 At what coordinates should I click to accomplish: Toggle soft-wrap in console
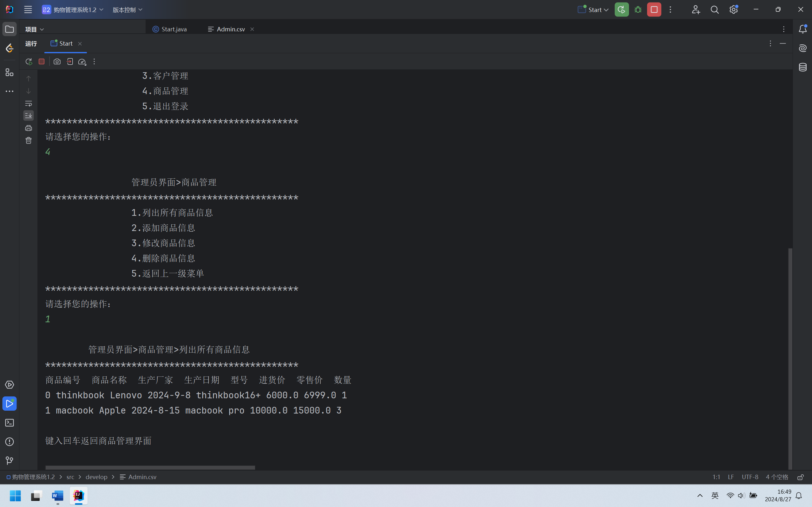click(29, 103)
